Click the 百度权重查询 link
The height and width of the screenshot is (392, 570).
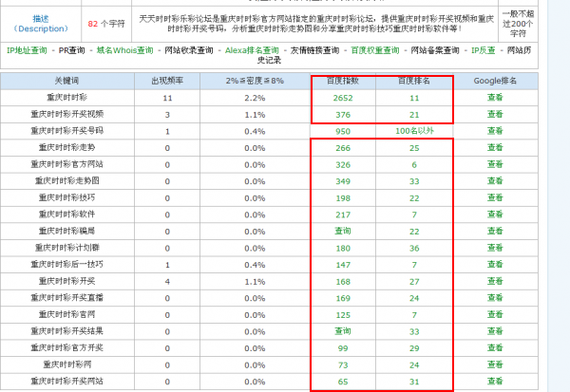(375, 50)
